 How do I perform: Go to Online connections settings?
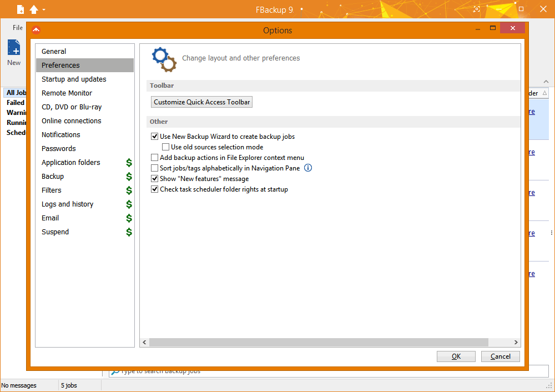click(85, 120)
